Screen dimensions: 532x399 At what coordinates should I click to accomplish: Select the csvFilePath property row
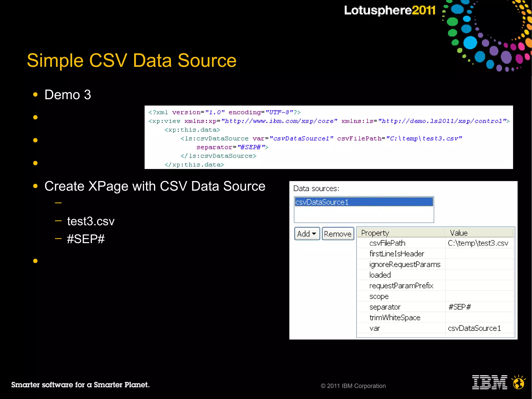435,243
